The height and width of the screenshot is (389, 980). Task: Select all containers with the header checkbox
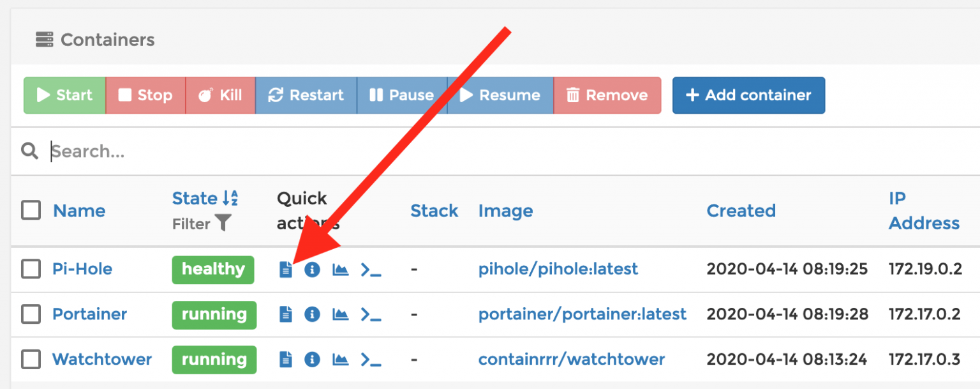point(31,211)
